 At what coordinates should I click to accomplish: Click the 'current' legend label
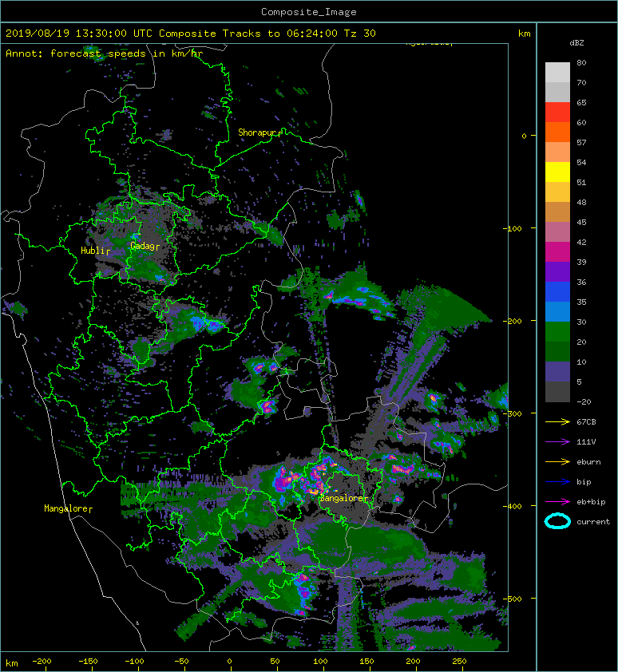[x=593, y=522]
